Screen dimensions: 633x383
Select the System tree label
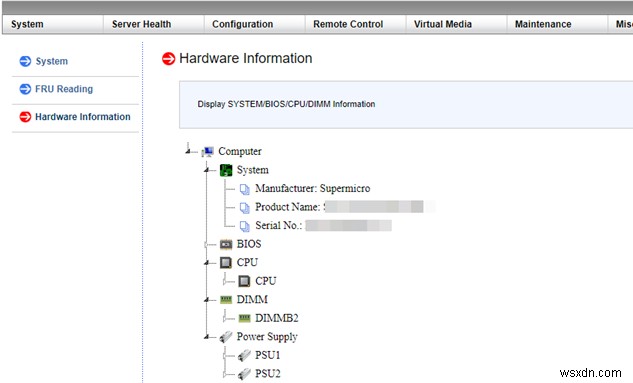252,170
